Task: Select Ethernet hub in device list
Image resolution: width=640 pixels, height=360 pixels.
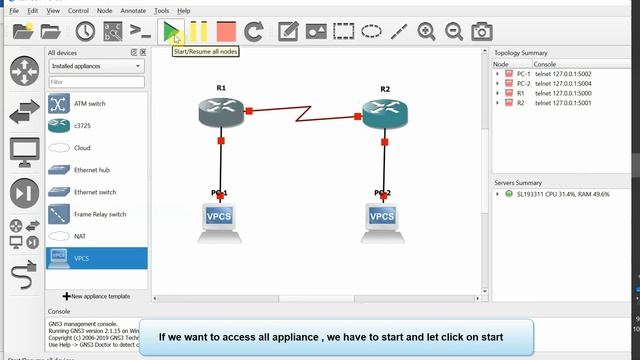Action: (x=96, y=170)
